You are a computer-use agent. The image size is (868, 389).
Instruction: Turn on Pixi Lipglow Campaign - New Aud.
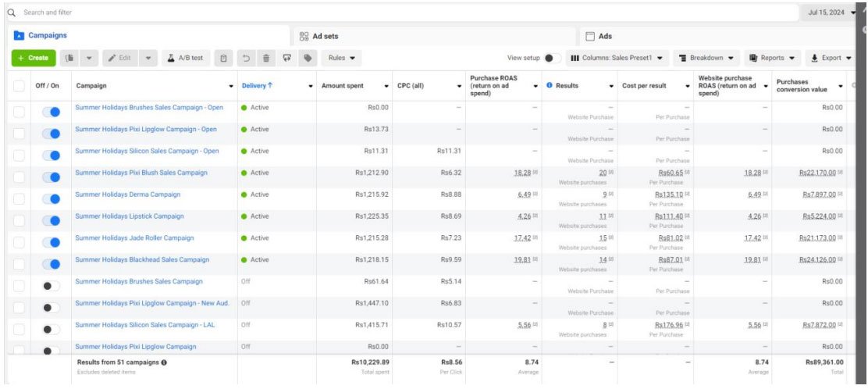point(51,308)
